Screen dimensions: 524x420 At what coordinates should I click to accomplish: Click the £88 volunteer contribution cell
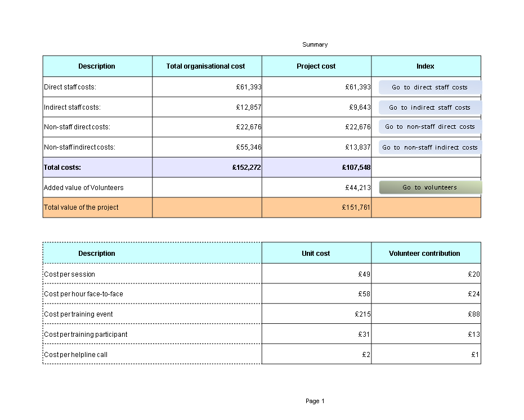click(426, 314)
